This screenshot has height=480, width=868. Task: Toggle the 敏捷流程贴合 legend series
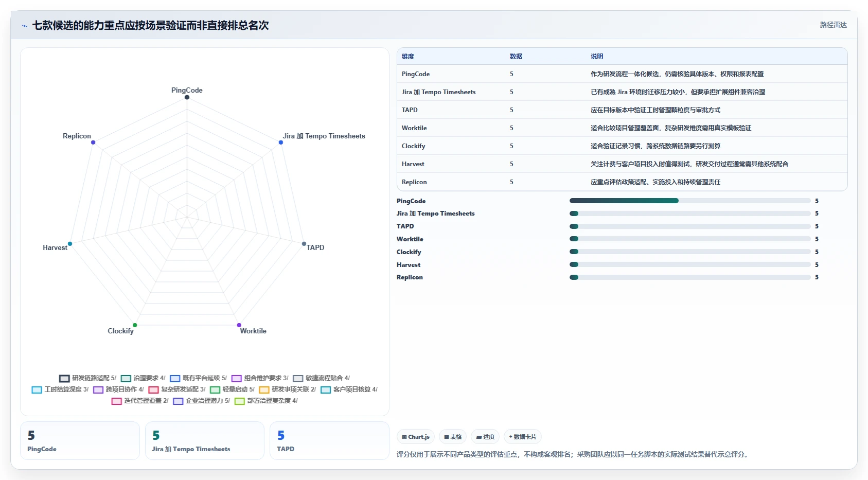coord(321,378)
